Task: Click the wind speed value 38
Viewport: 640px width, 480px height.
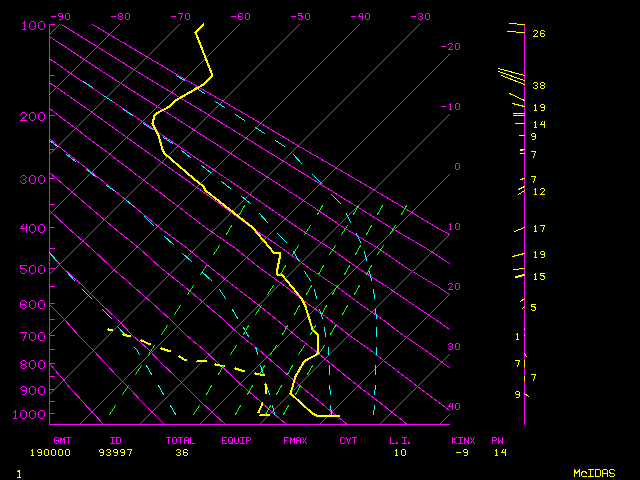Action: coord(538,86)
